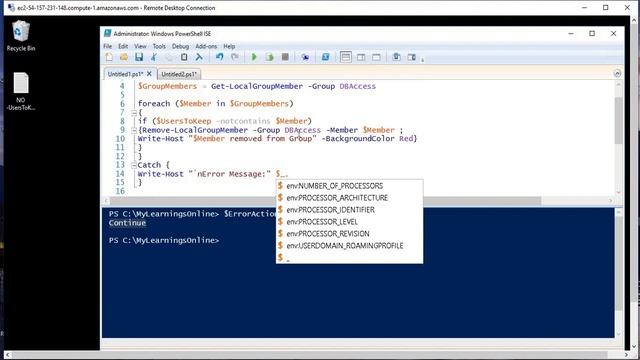Open the Recycle Bin desktop icon
This screenshot has width=640, height=360.
click(x=21, y=36)
